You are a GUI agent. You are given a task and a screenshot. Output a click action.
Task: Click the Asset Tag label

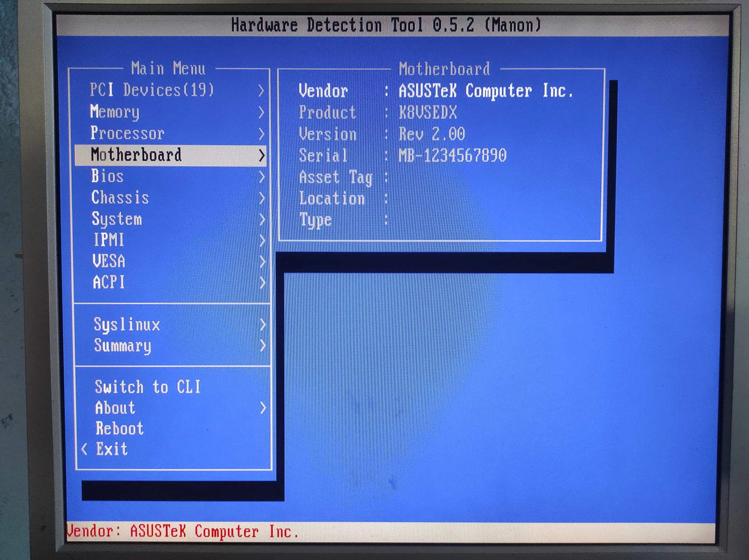pos(336,178)
